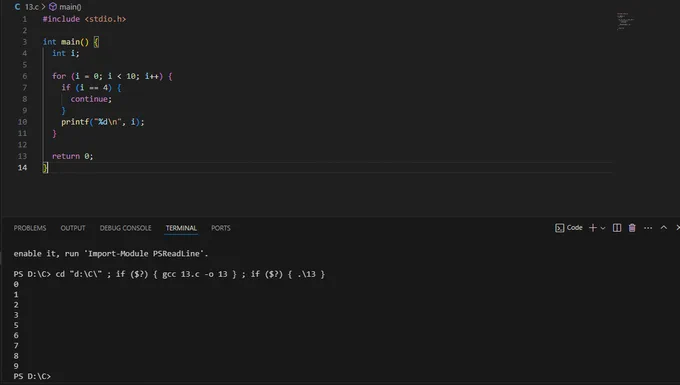The image size is (680, 385).
Task: Click the for loop statement line
Action: pyautogui.click(x=112, y=76)
